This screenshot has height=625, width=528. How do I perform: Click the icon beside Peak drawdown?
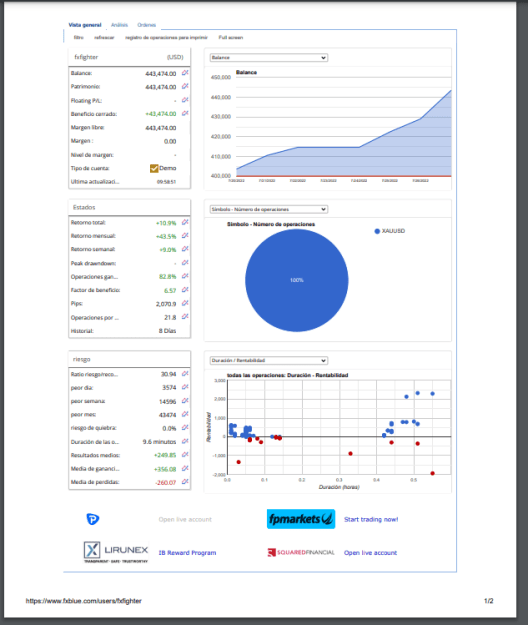(185, 263)
